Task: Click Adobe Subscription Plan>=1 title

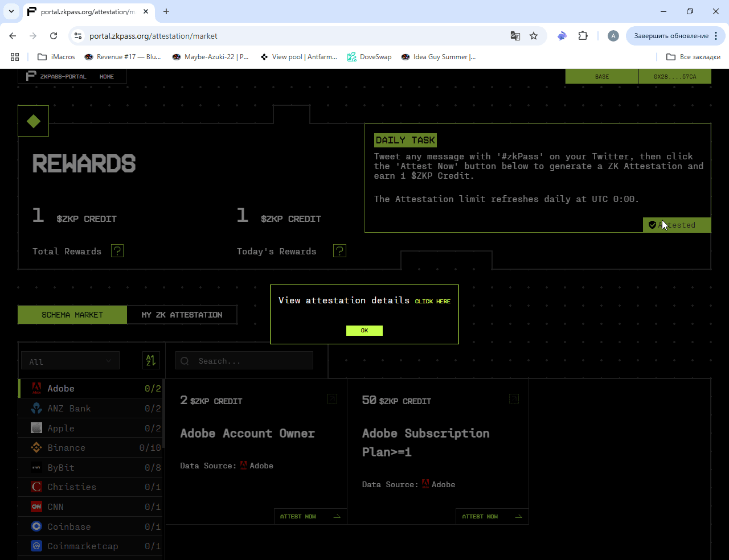Action: [x=425, y=443]
